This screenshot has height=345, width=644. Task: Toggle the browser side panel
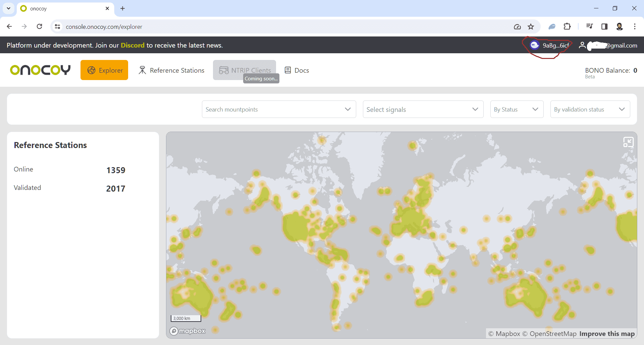tap(604, 26)
